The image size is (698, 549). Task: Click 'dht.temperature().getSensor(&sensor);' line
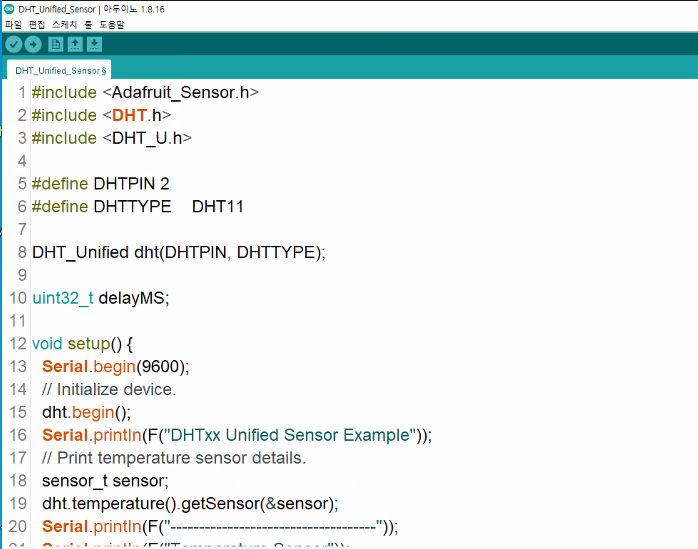(191, 504)
